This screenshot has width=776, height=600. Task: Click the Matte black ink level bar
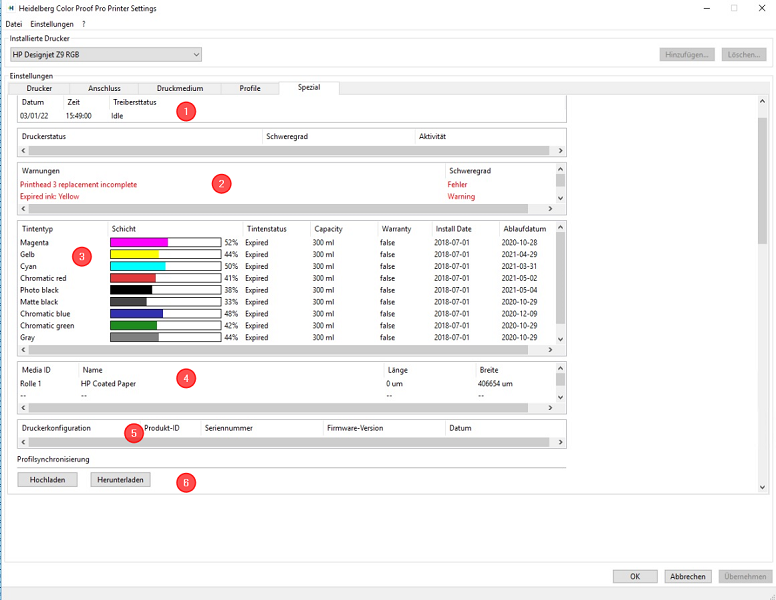coord(165,301)
